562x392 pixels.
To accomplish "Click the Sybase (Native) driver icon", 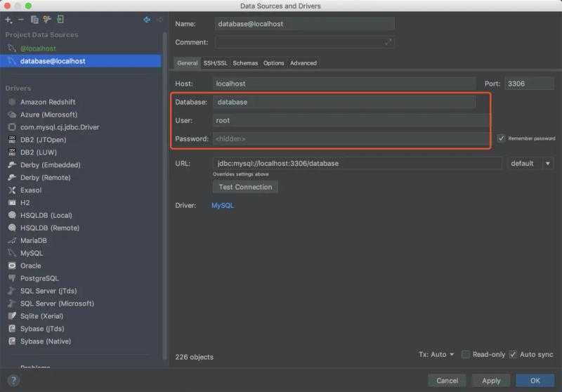I will coord(12,341).
